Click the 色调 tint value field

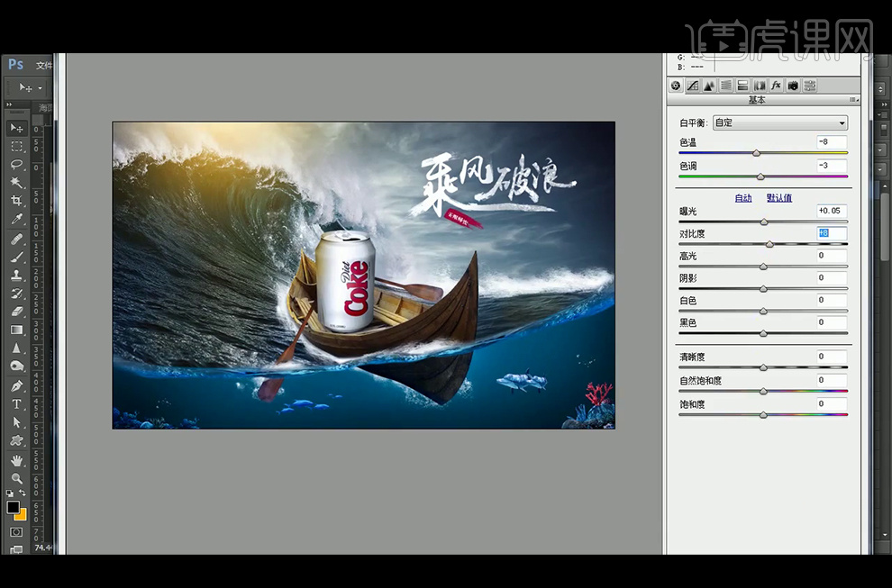[x=832, y=166]
